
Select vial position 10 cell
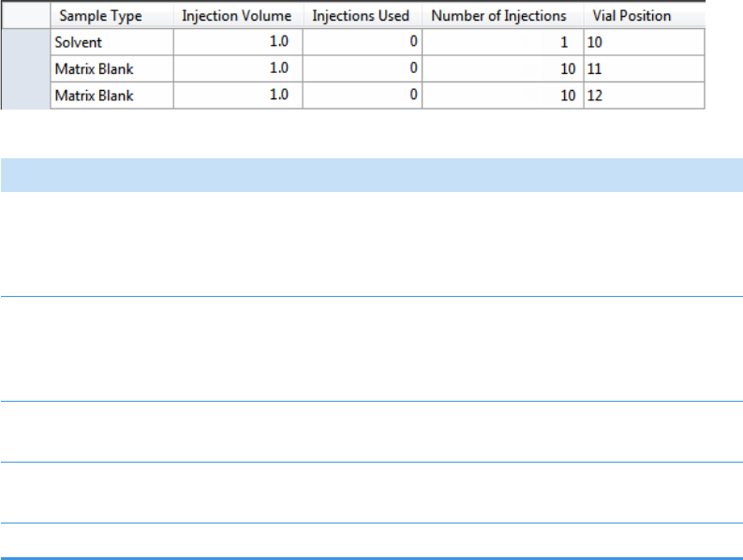645,42
